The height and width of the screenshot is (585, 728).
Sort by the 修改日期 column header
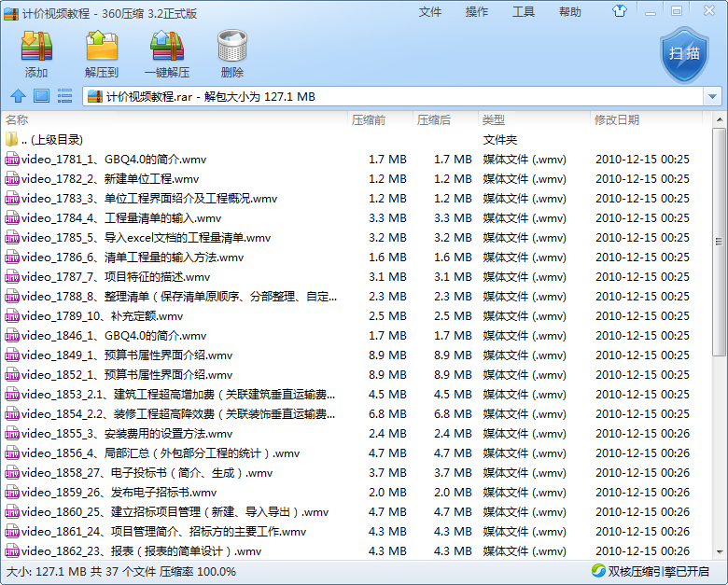646,120
